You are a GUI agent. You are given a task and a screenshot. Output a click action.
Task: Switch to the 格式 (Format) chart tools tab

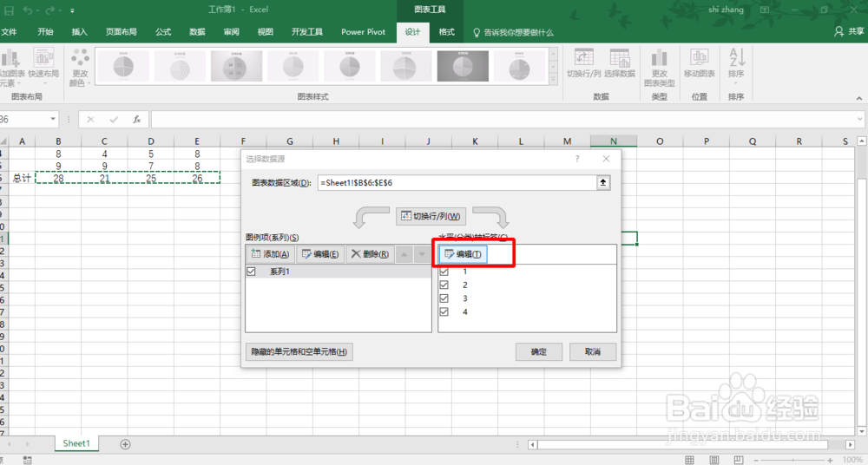click(446, 32)
